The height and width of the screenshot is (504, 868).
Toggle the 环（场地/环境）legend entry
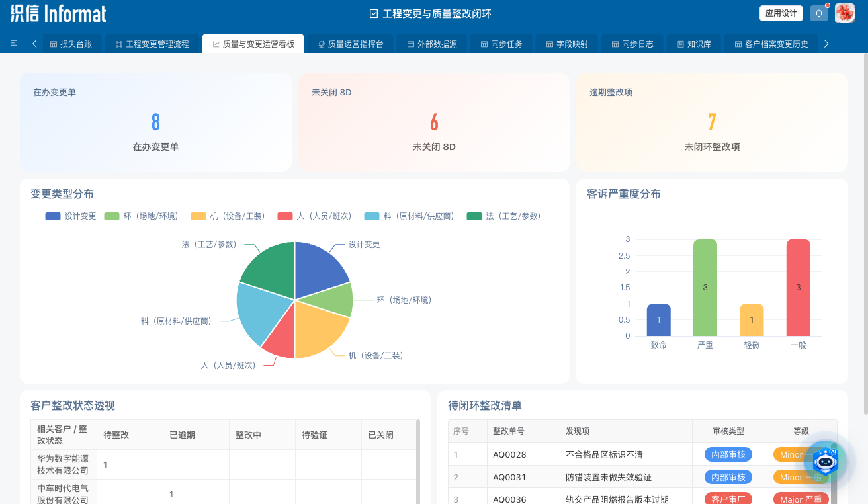(142, 216)
